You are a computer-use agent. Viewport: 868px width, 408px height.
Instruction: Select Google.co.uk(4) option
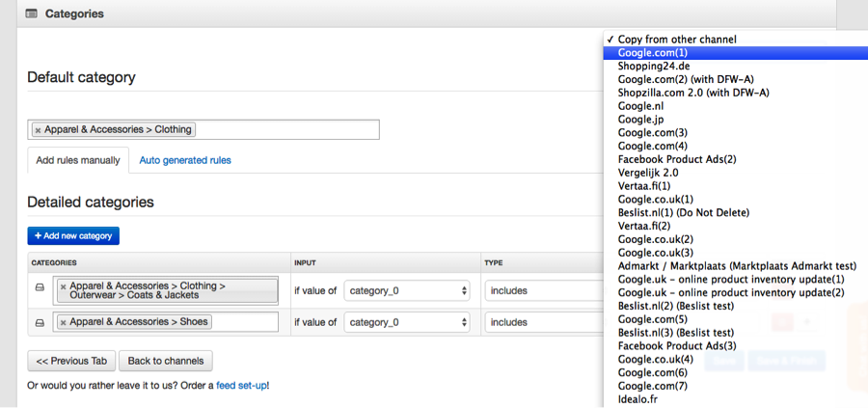pos(735,359)
